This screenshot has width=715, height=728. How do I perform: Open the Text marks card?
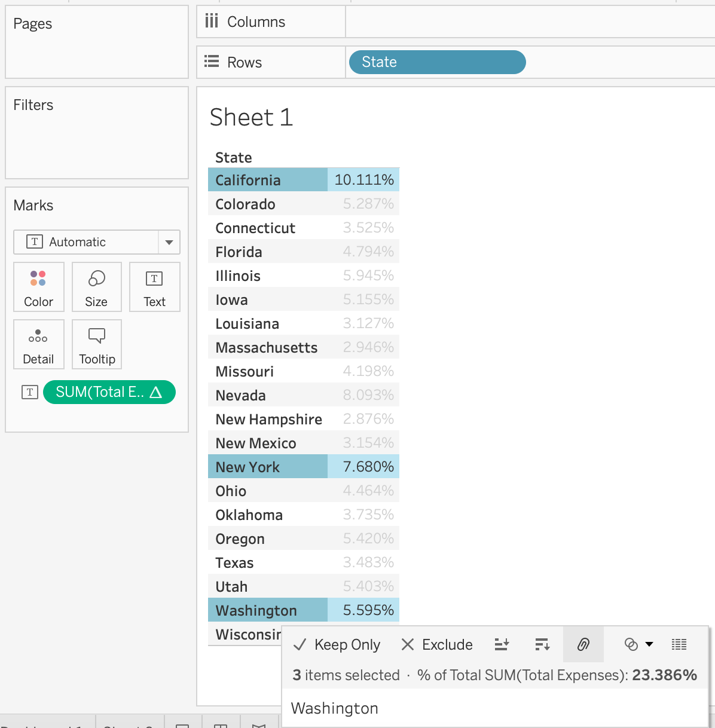[154, 287]
